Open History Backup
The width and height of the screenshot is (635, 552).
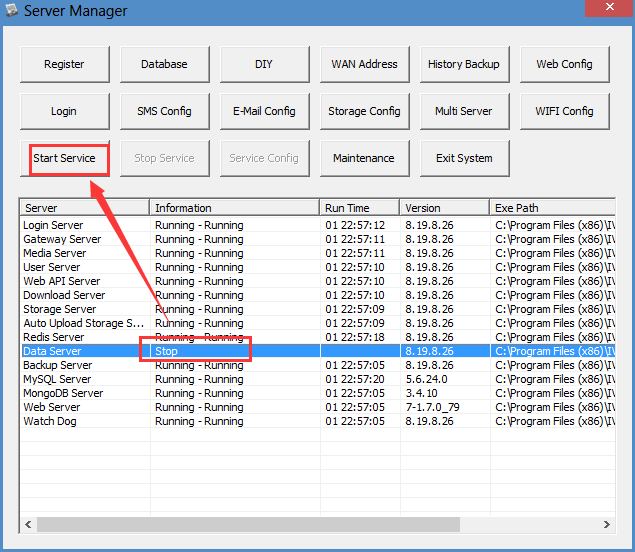click(x=465, y=64)
